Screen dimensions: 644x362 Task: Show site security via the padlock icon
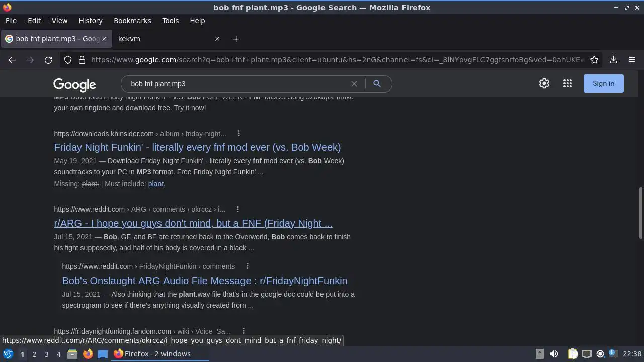tap(82, 60)
